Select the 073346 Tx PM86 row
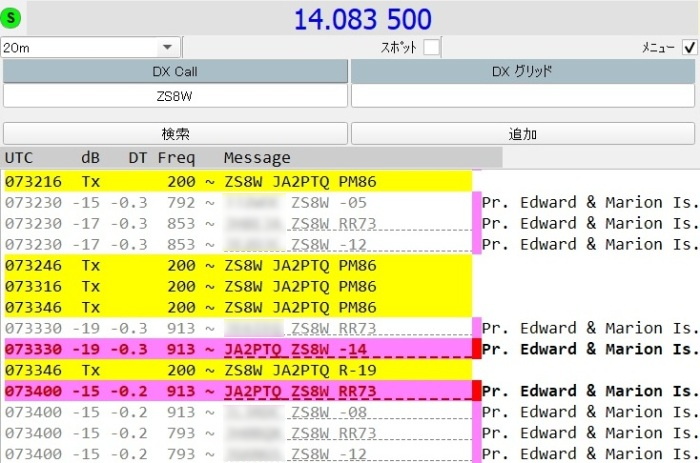Viewport: 700px width, 463px height. click(238, 307)
